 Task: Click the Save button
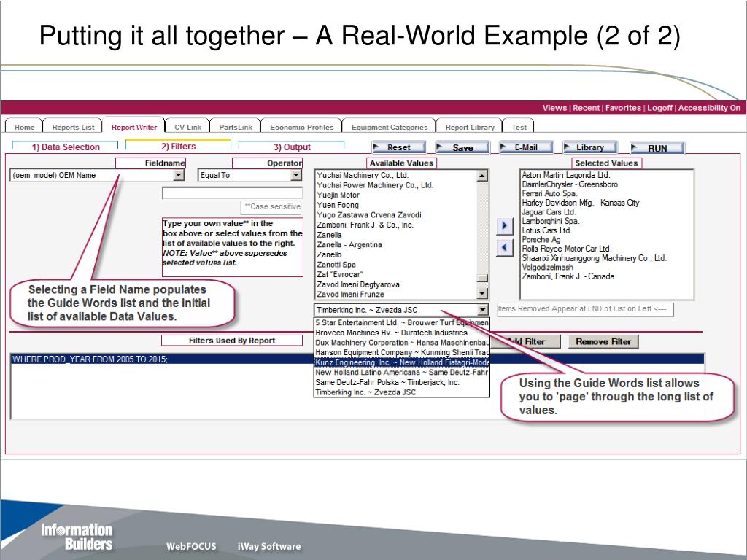coord(462,147)
